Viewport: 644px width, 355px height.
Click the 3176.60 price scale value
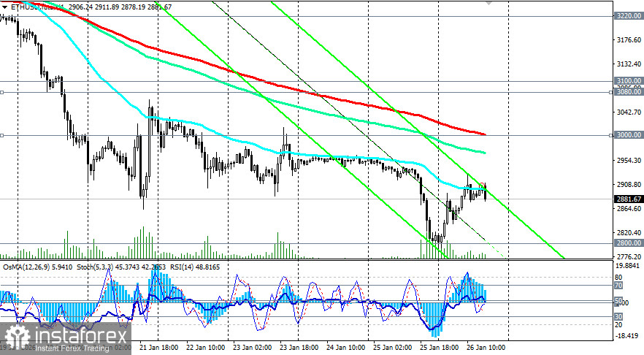tap(629, 40)
